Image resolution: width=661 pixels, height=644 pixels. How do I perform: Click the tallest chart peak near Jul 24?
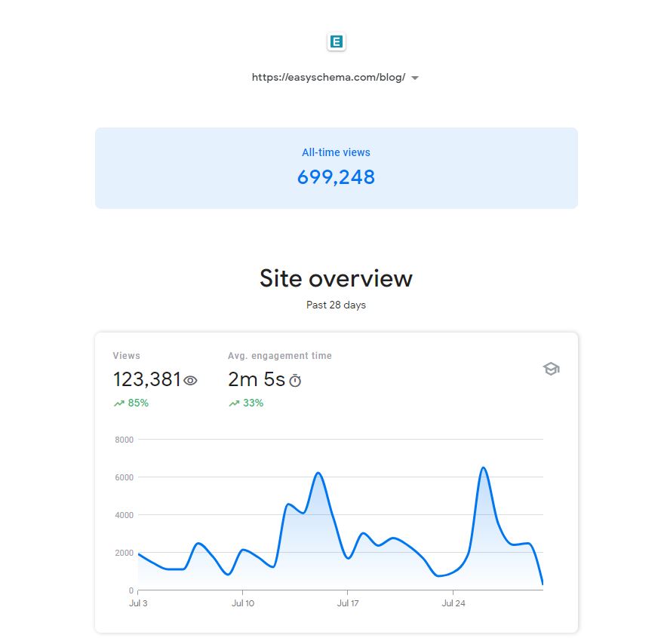(x=483, y=469)
